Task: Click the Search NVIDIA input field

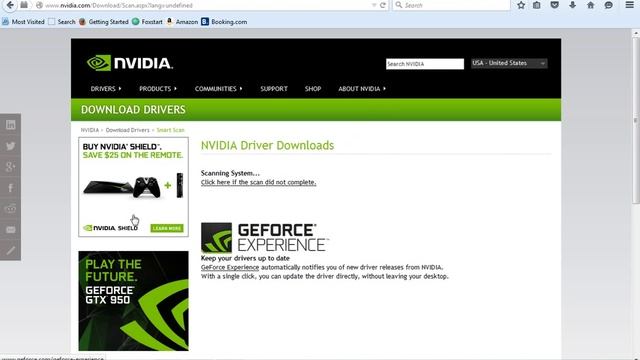Action: [425, 64]
